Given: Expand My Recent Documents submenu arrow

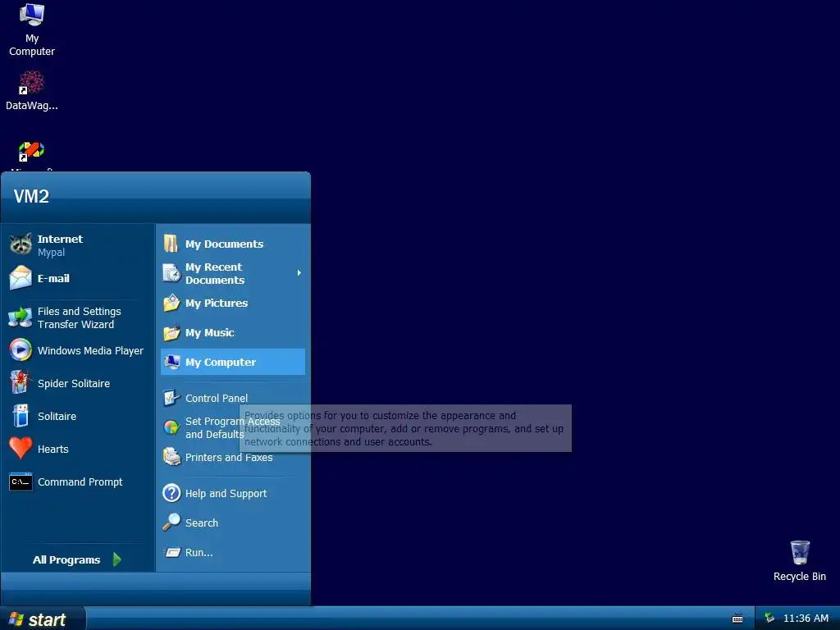Looking at the screenshot, I should 299,273.
